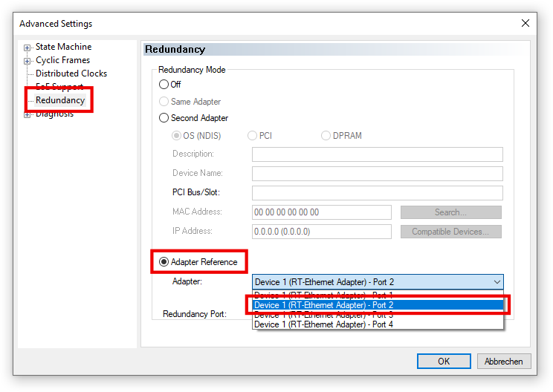The width and height of the screenshot is (553, 392).
Task: Confirm settings with OK button
Action: (x=444, y=362)
